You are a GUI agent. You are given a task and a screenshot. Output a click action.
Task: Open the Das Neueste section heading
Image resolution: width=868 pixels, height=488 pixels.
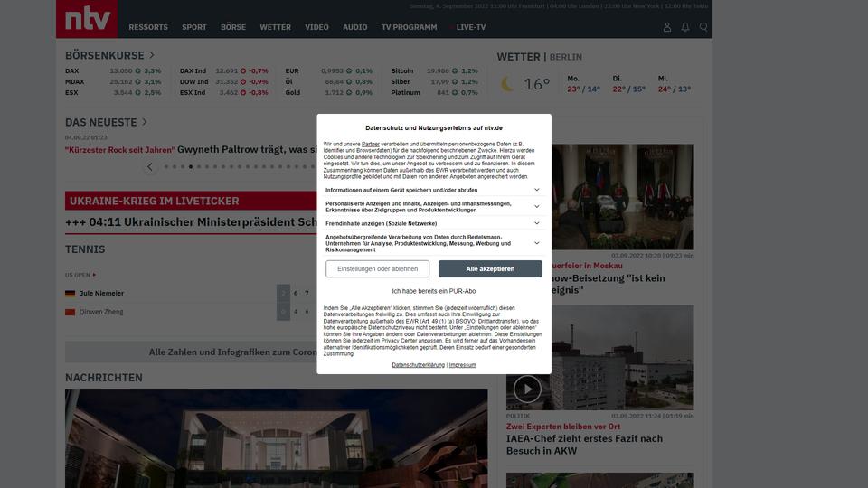106,122
